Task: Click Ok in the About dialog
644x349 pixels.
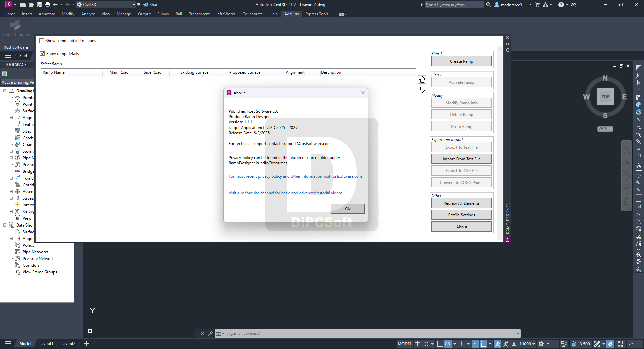Action: pos(347,209)
